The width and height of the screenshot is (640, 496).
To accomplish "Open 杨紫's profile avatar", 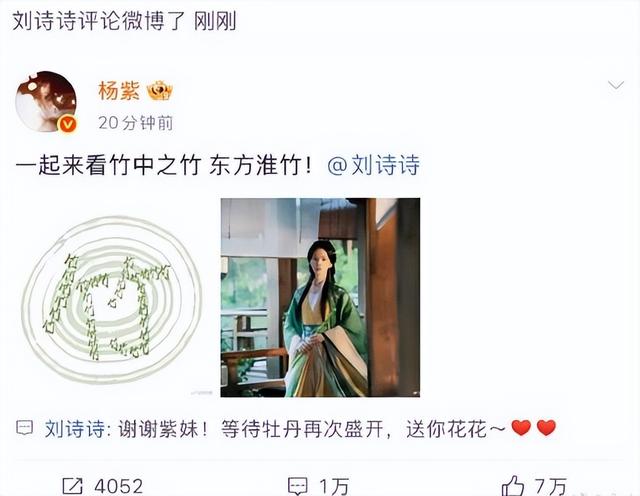I will click(46, 101).
